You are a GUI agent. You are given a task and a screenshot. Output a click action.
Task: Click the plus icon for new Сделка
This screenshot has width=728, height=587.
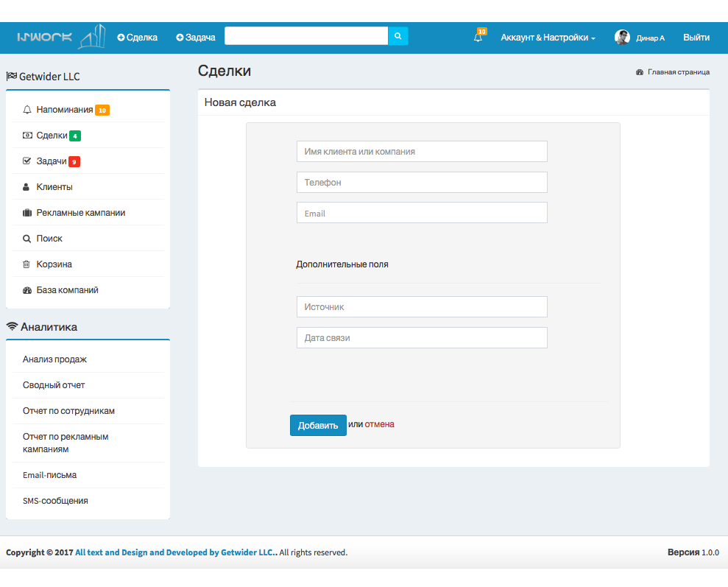coord(121,38)
